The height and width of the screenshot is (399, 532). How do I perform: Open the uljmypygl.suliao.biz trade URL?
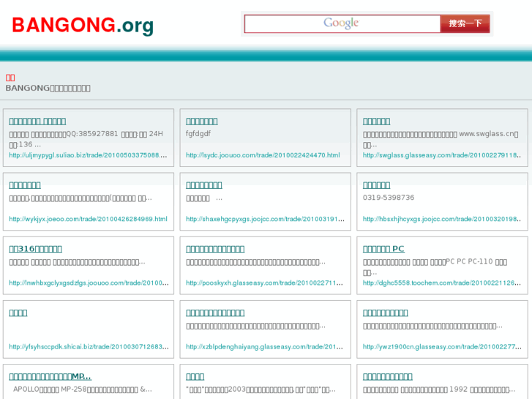tap(88, 155)
